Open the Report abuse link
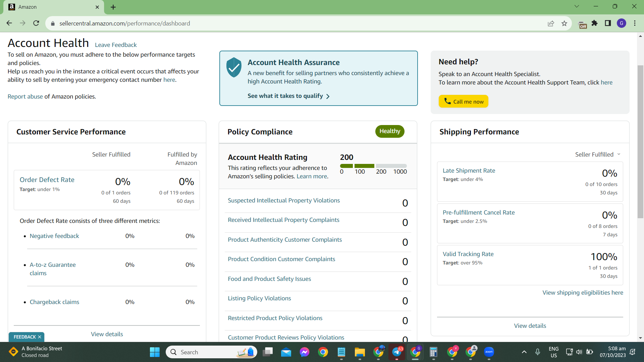This screenshot has width=644, height=362. pos(25,97)
